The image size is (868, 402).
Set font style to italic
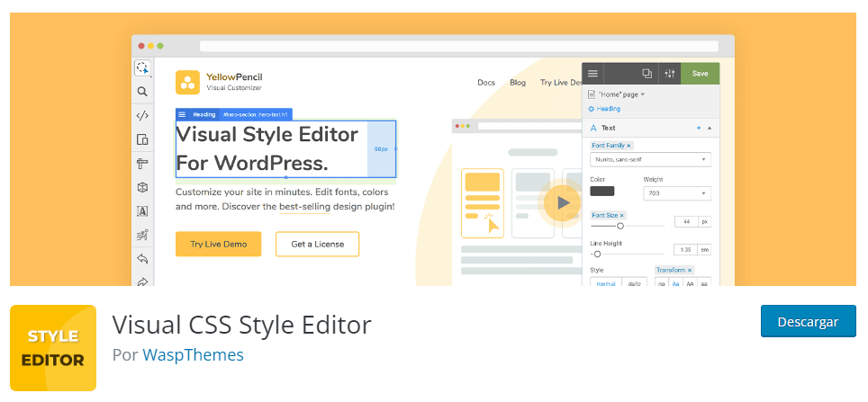(x=635, y=282)
